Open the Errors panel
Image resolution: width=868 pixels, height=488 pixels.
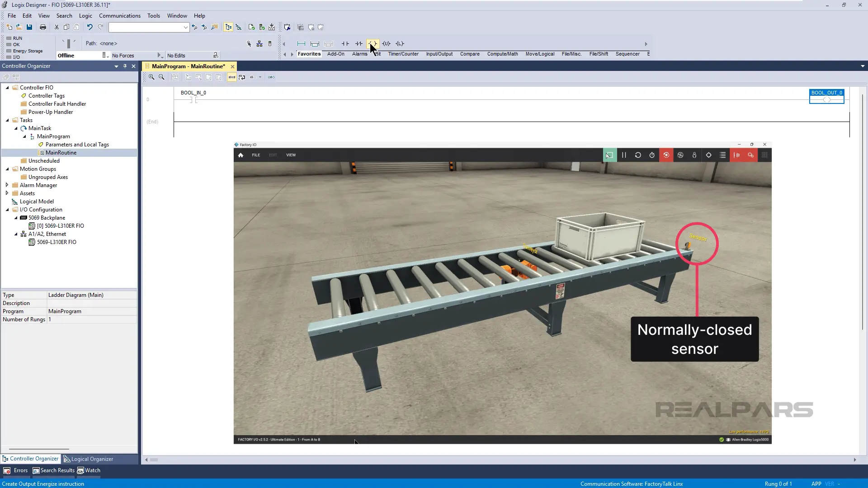[x=16, y=470]
